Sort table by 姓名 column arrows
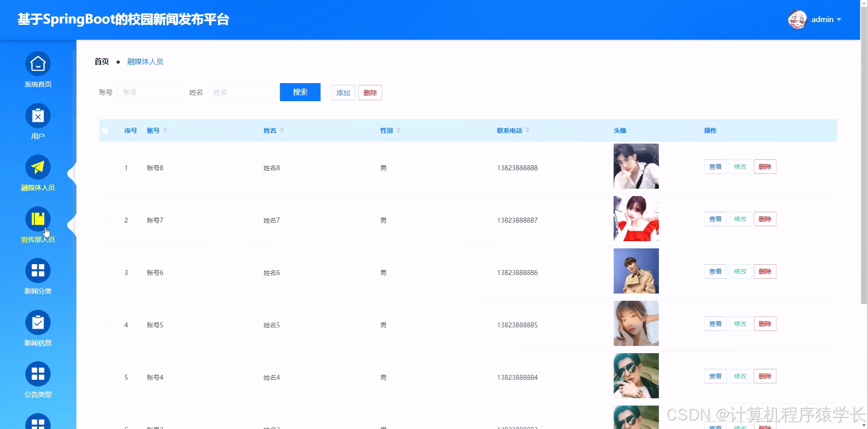 [x=282, y=130]
